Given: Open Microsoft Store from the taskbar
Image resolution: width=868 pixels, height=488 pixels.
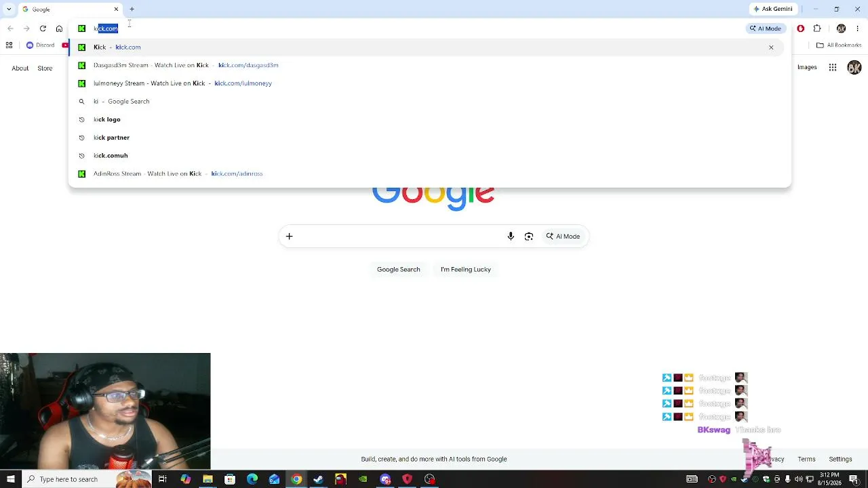Looking at the screenshot, I should [230, 479].
